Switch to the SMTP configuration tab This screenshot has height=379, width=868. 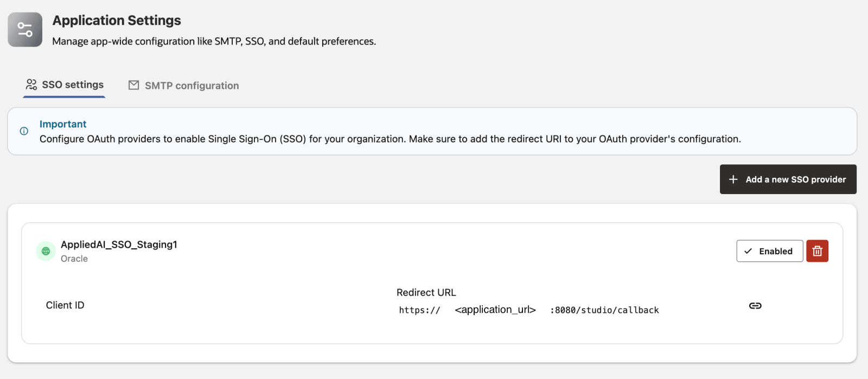tap(191, 85)
